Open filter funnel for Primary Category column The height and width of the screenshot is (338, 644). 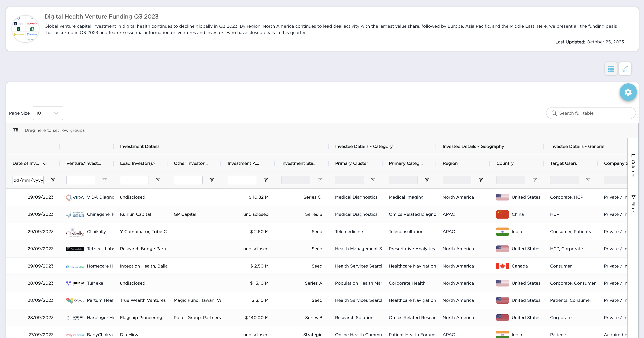tap(427, 180)
